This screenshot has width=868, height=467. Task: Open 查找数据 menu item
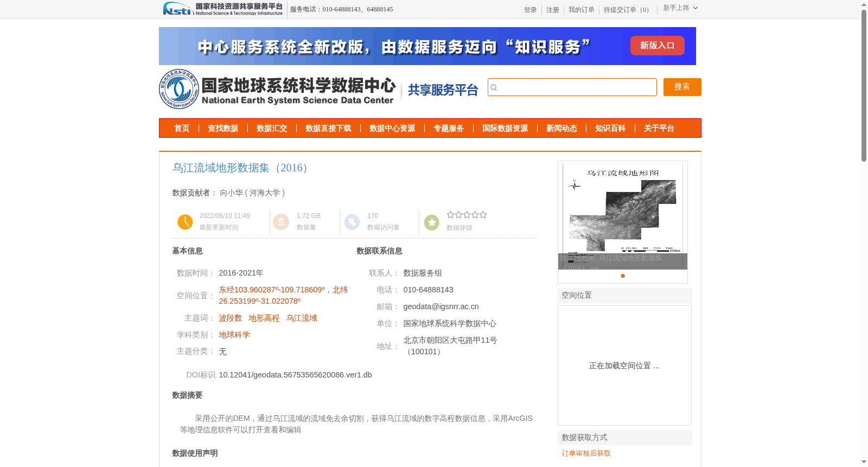(x=223, y=129)
